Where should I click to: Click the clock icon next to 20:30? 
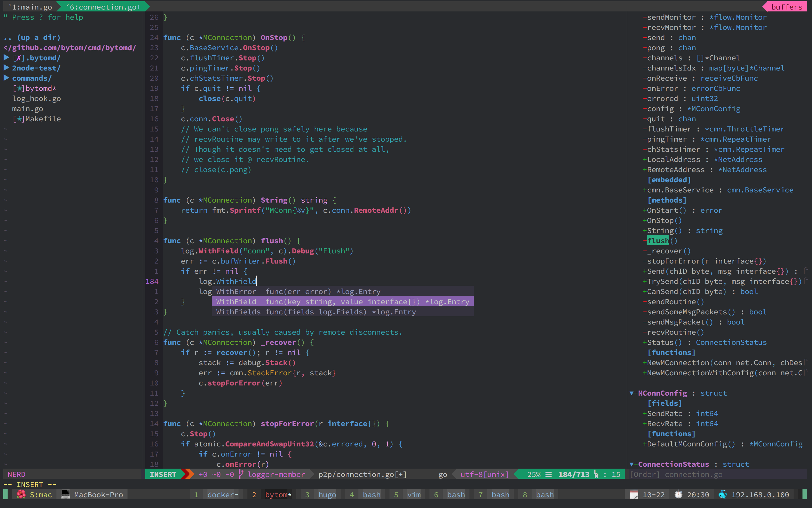click(x=678, y=494)
